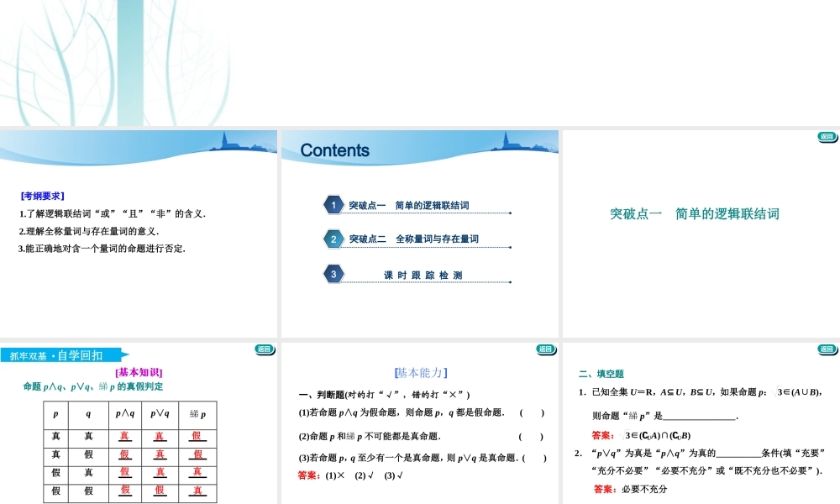Select the hexagonal numbered icon 2 on Contents slide
The image size is (840, 504).
click(x=334, y=239)
